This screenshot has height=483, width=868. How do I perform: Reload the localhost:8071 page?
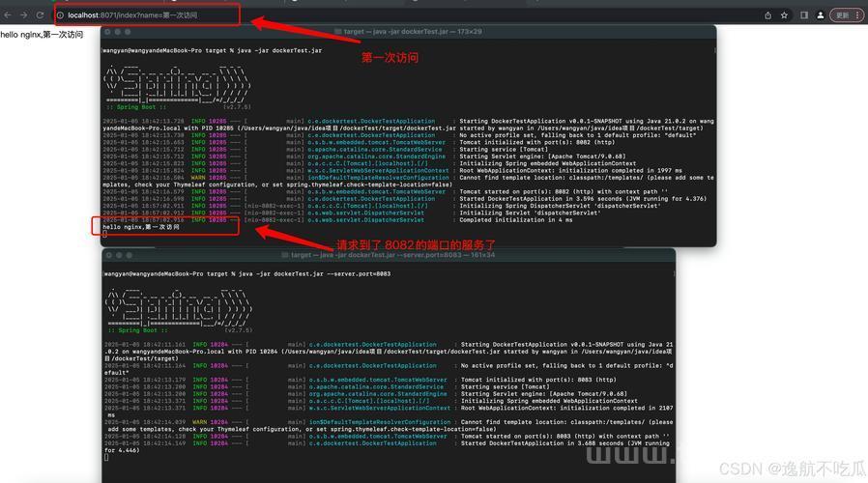(x=40, y=14)
